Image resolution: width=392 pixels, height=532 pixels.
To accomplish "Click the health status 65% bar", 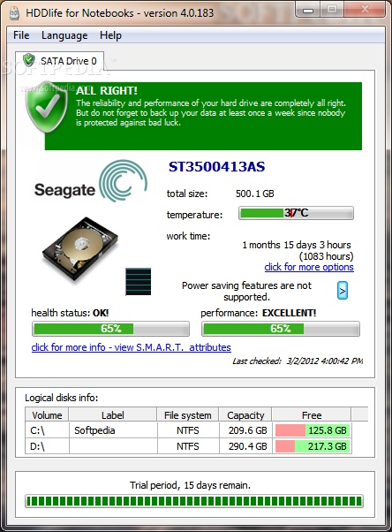I will [x=110, y=329].
